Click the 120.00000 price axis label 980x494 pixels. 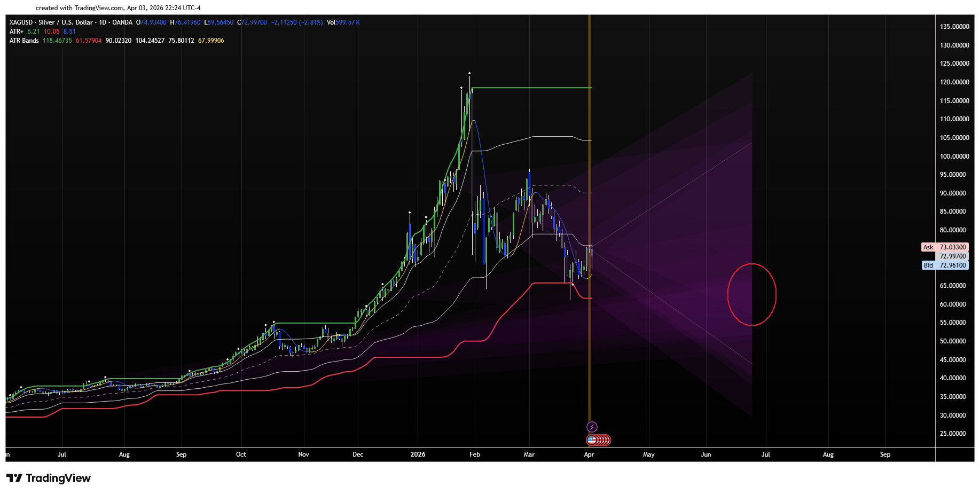click(x=954, y=82)
